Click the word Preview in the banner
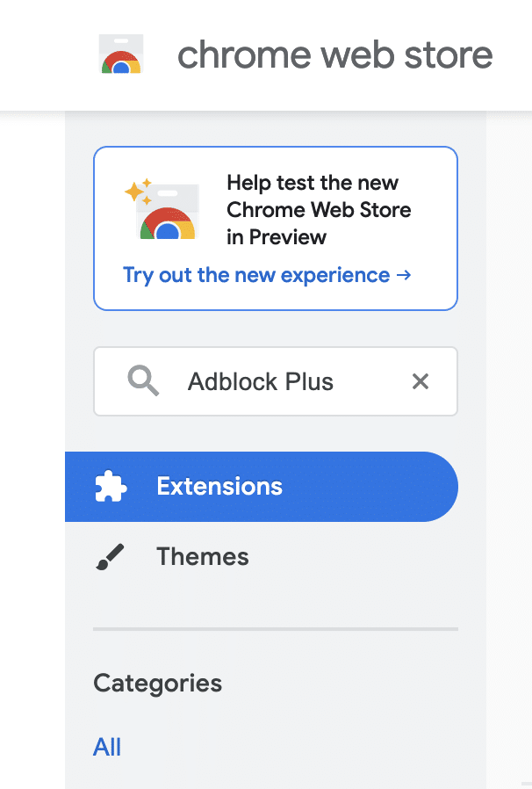 pos(288,236)
